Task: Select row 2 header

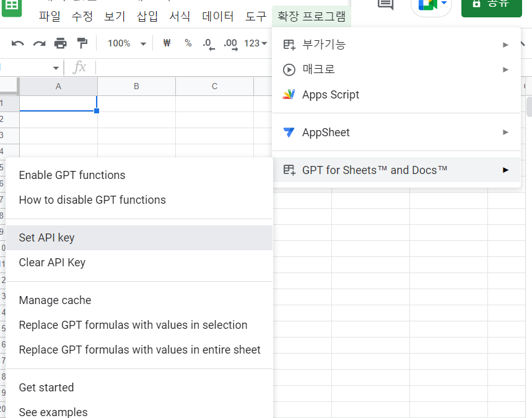Action: [x=9, y=120]
